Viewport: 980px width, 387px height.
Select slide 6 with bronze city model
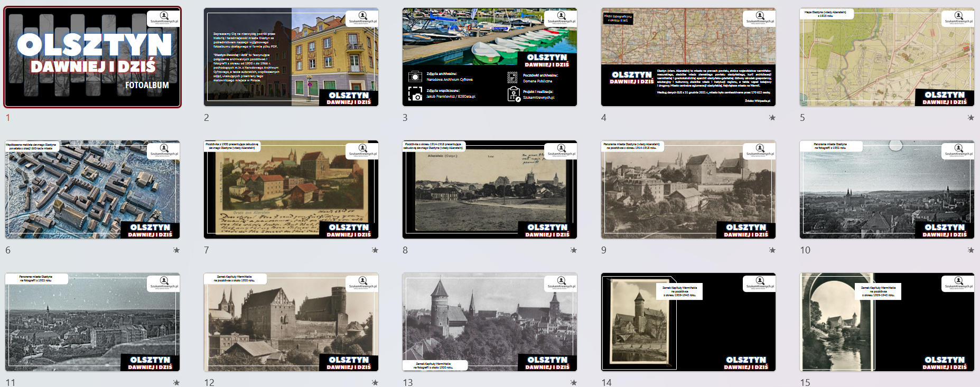click(x=92, y=190)
